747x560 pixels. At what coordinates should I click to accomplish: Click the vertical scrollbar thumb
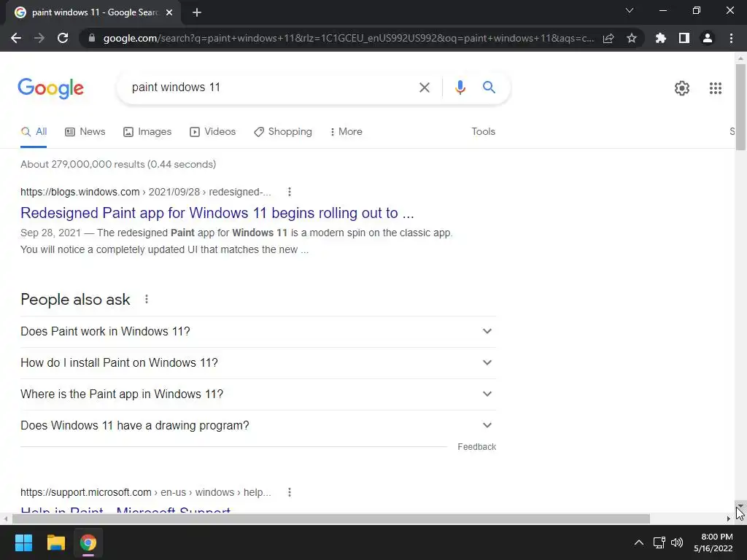pyautogui.click(x=740, y=107)
